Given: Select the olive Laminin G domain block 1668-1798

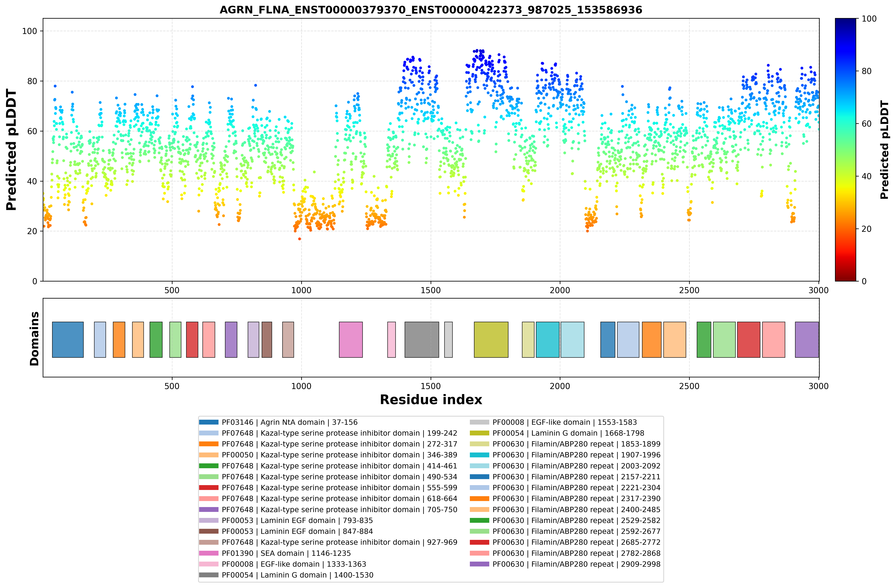Looking at the screenshot, I should tap(491, 339).
